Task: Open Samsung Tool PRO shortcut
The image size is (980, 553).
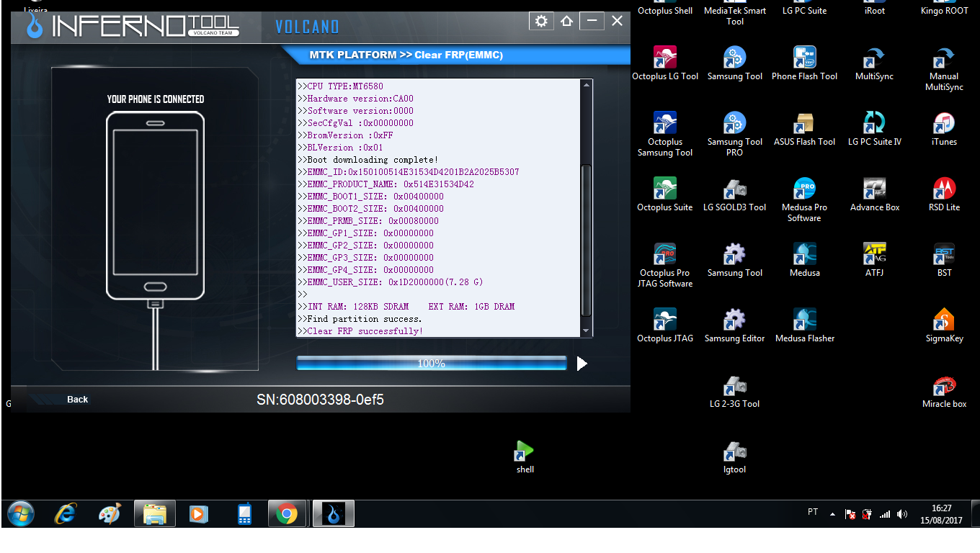Action: [x=734, y=135]
